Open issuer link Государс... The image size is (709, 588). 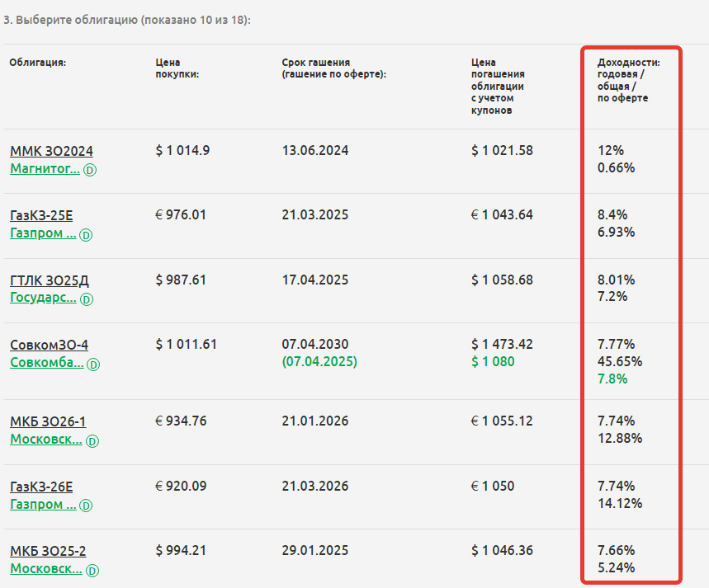pos(43,298)
